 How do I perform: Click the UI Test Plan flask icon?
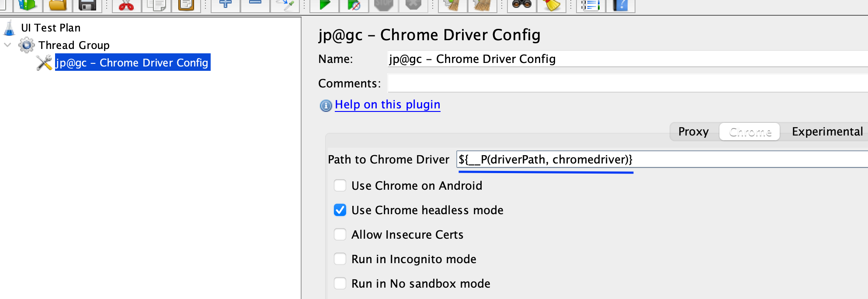point(9,28)
